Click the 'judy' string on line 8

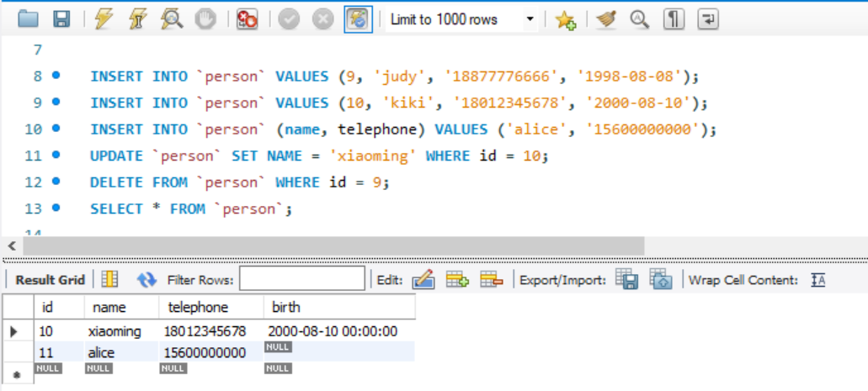(x=400, y=77)
